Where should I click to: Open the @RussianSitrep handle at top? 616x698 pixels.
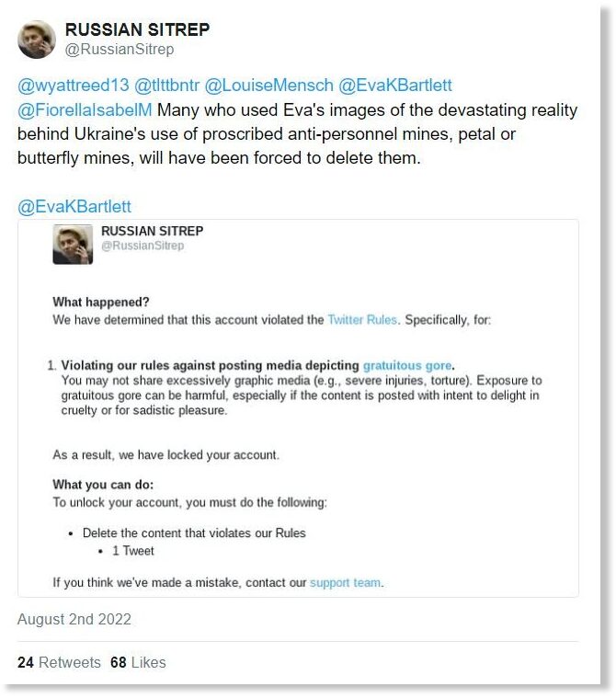[x=120, y=49]
